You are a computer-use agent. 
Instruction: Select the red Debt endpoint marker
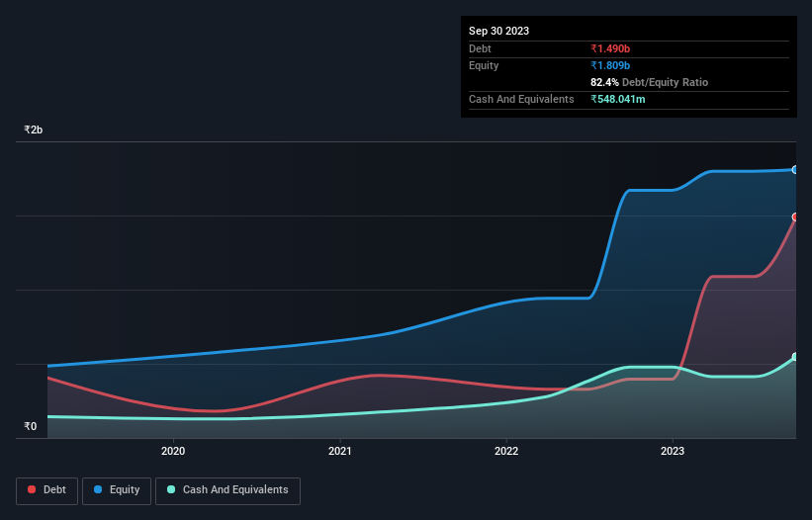(x=795, y=217)
